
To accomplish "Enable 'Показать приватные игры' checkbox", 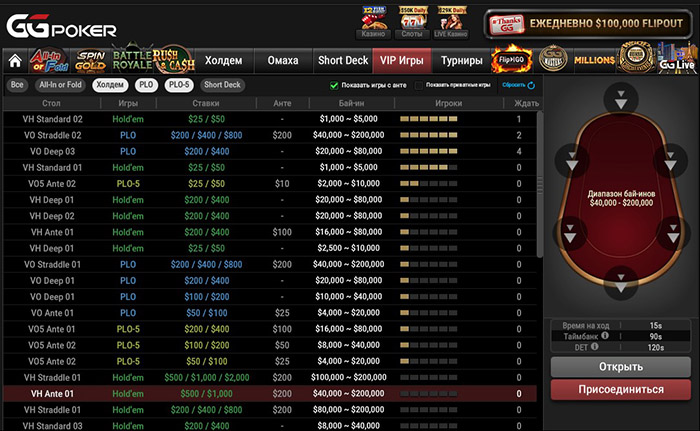I will coord(419,86).
